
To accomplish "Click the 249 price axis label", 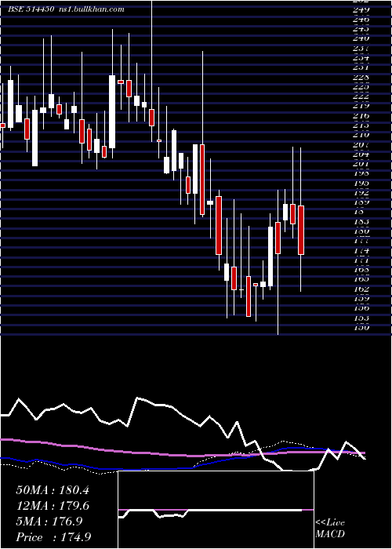I will [x=361, y=9].
